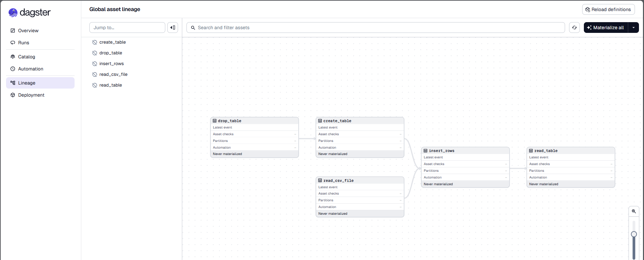Image resolution: width=644 pixels, height=260 pixels.
Task: Click the zoom-in magnifier icon
Action: [634, 211]
